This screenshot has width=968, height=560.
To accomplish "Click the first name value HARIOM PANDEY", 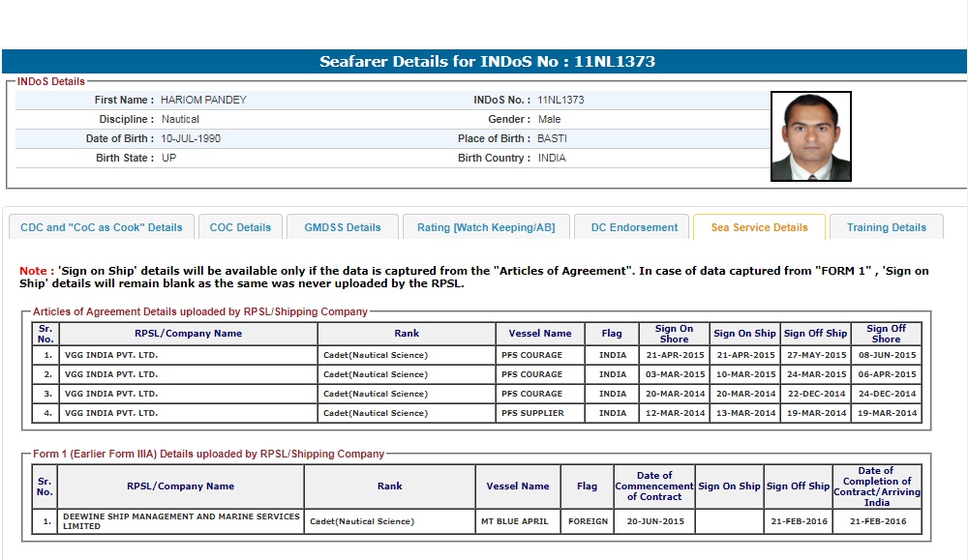I will point(203,100).
